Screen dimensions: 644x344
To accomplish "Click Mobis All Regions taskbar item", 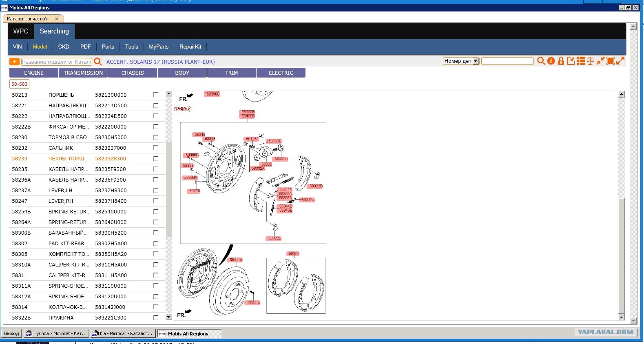I will (x=190, y=333).
